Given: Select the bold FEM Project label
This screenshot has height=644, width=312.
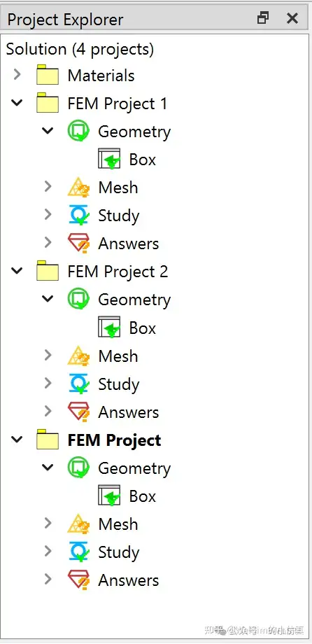Looking at the screenshot, I should (x=114, y=440).
